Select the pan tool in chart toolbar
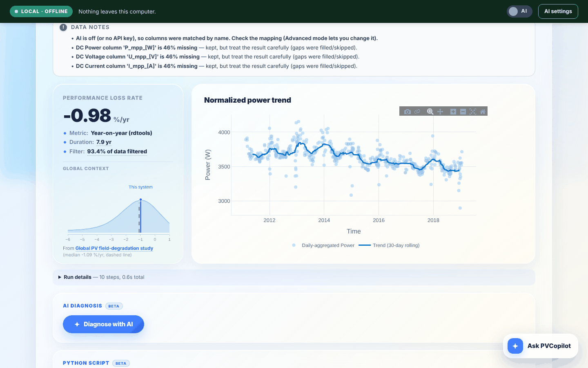 [440, 112]
